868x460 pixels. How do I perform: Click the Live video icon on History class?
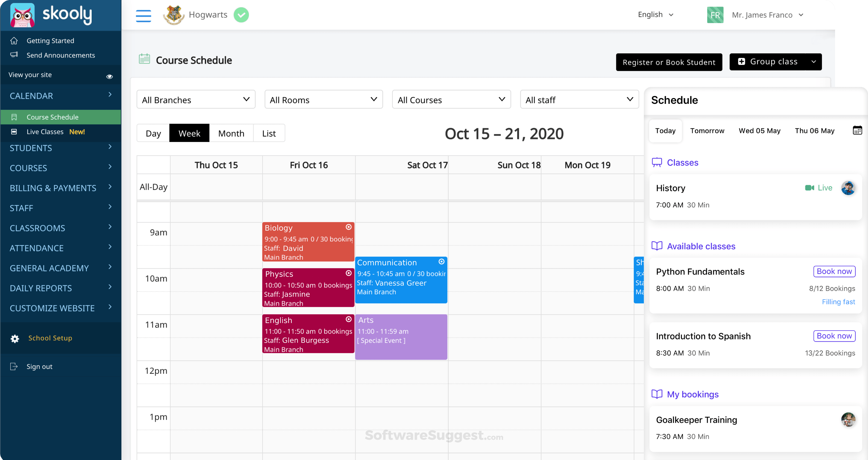click(809, 188)
